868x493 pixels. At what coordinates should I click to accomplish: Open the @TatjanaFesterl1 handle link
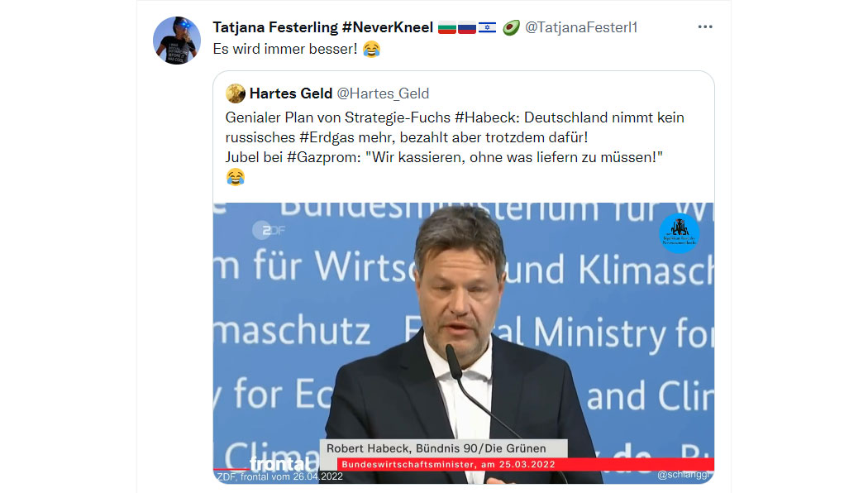(x=581, y=27)
